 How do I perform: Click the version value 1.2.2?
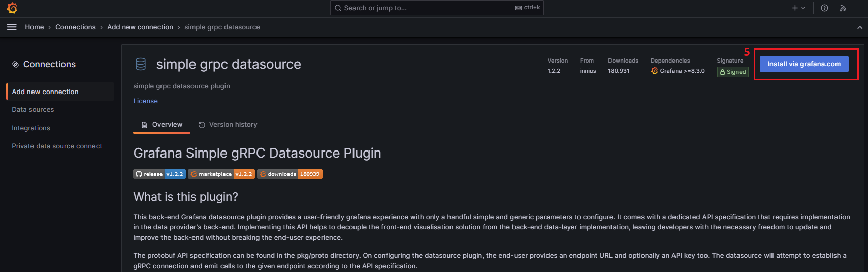554,71
